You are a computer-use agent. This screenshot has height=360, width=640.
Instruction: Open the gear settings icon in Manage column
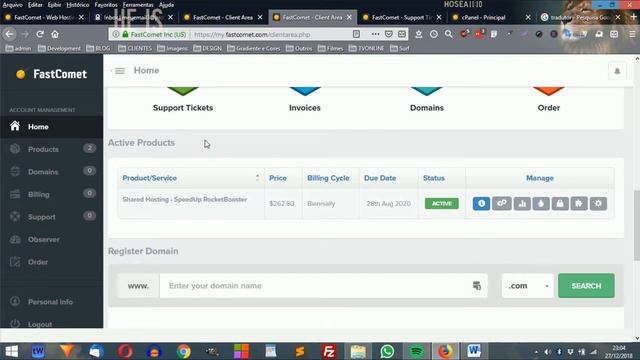tap(598, 203)
